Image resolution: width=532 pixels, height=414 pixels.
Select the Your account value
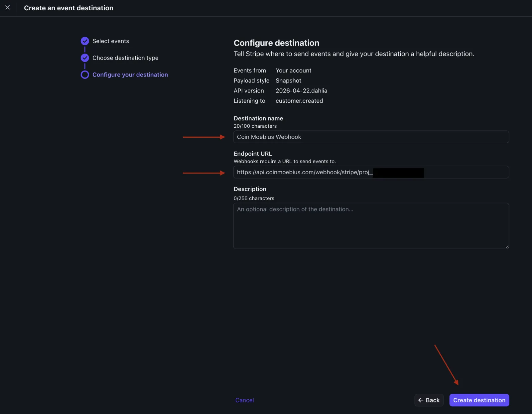[x=293, y=70]
